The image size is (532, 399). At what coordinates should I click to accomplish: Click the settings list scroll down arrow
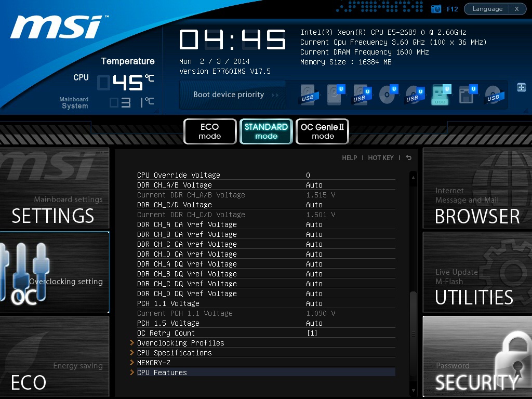click(413, 391)
